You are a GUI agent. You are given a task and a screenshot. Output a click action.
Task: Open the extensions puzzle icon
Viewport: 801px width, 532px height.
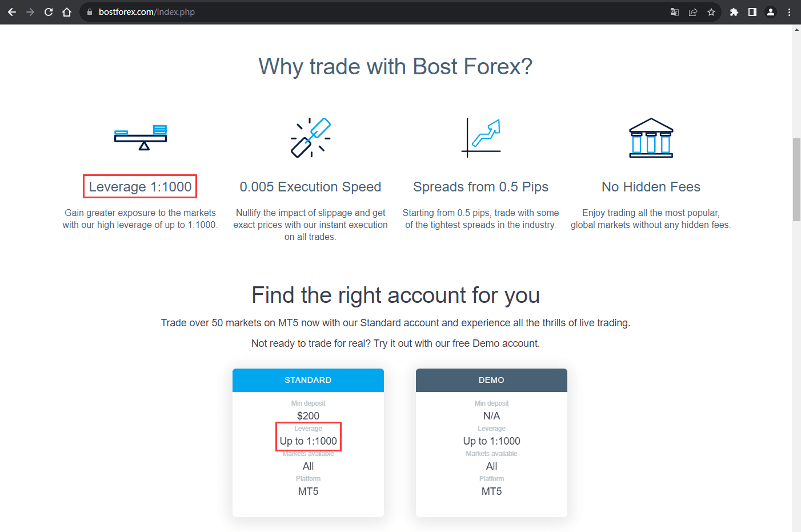click(734, 12)
